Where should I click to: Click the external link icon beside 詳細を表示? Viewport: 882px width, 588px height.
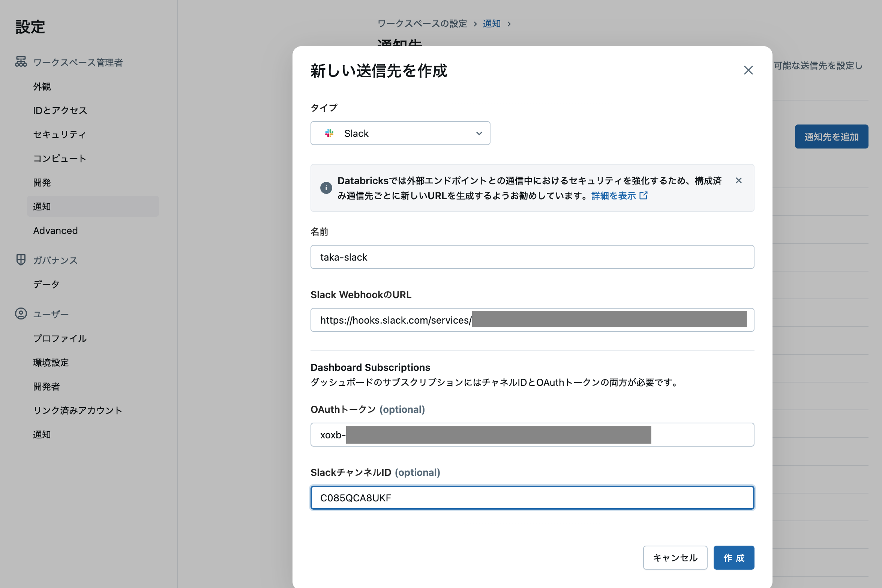[644, 195]
